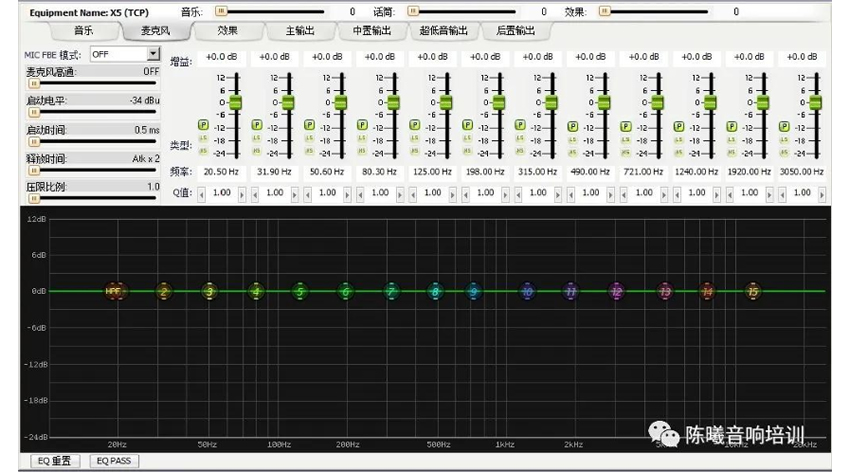Select EQ node 9 on the graph
The image size is (850, 472).
click(474, 292)
